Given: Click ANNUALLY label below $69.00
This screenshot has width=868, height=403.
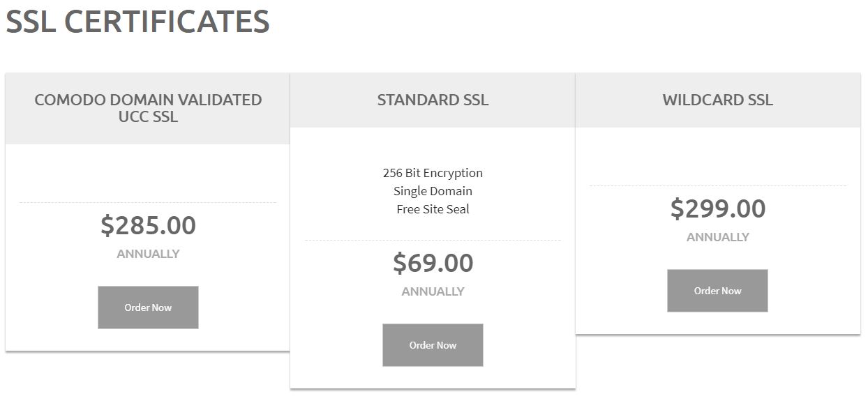Looking at the screenshot, I should click(x=433, y=291).
